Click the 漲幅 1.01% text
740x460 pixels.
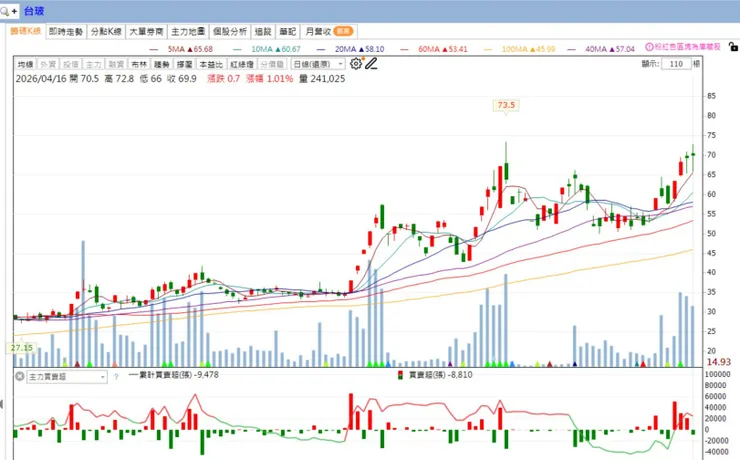pos(269,79)
